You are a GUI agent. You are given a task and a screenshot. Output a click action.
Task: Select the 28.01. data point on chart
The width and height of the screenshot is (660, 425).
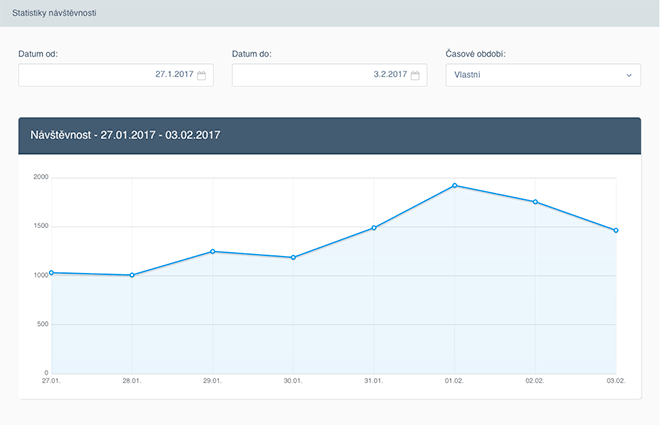(x=132, y=275)
